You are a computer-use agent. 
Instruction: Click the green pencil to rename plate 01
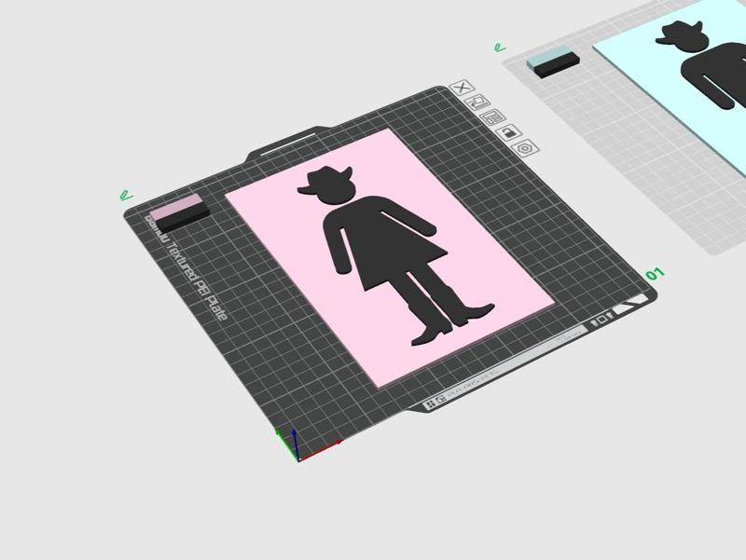(x=126, y=195)
